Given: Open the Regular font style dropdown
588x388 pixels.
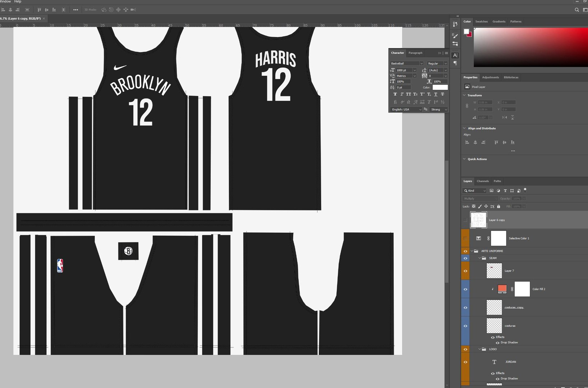Looking at the screenshot, I should [445, 64].
